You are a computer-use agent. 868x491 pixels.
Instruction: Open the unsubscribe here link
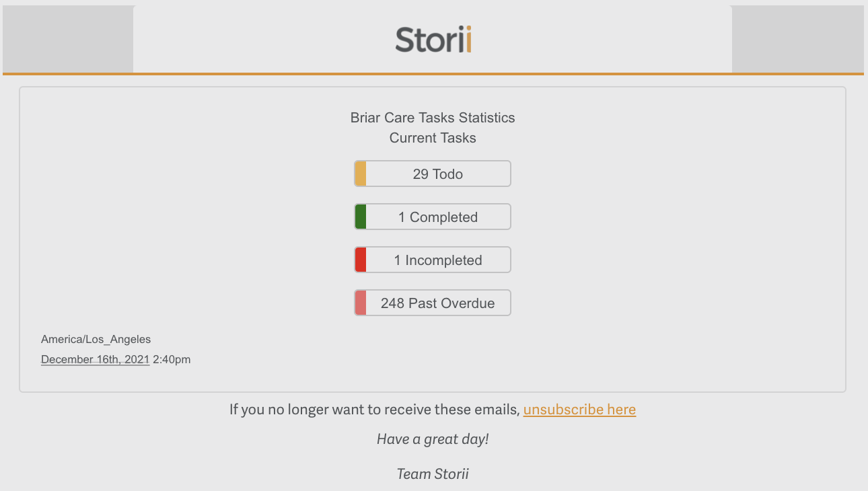click(x=579, y=409)
